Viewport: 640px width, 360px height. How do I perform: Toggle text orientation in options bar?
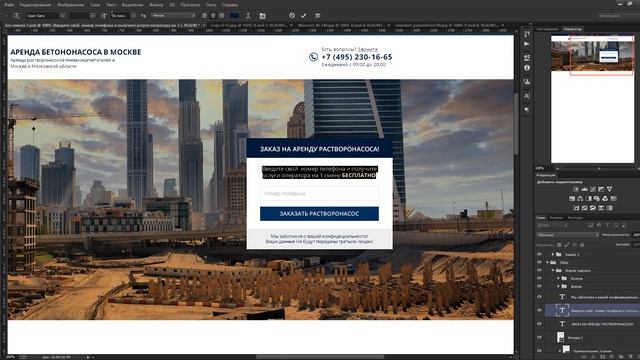pyautogui.click(x=16, y=16)
